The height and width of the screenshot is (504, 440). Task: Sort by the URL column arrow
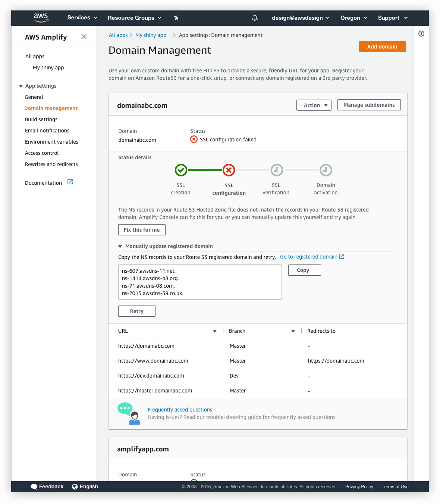(x=215, y=331)
